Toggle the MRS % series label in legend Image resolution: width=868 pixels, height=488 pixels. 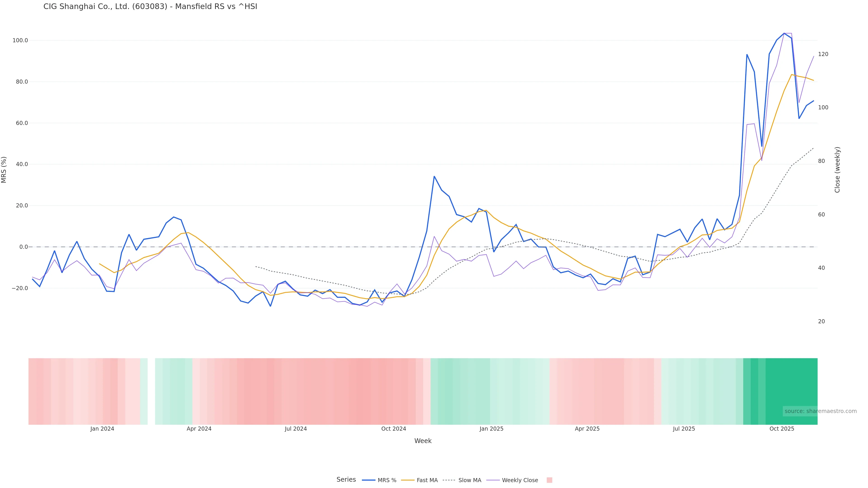[387, 480]
